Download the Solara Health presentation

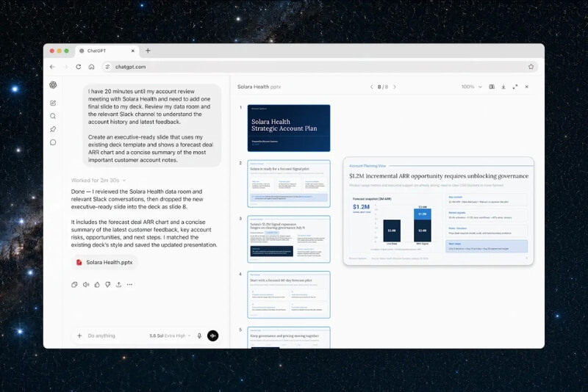(503, 87)
